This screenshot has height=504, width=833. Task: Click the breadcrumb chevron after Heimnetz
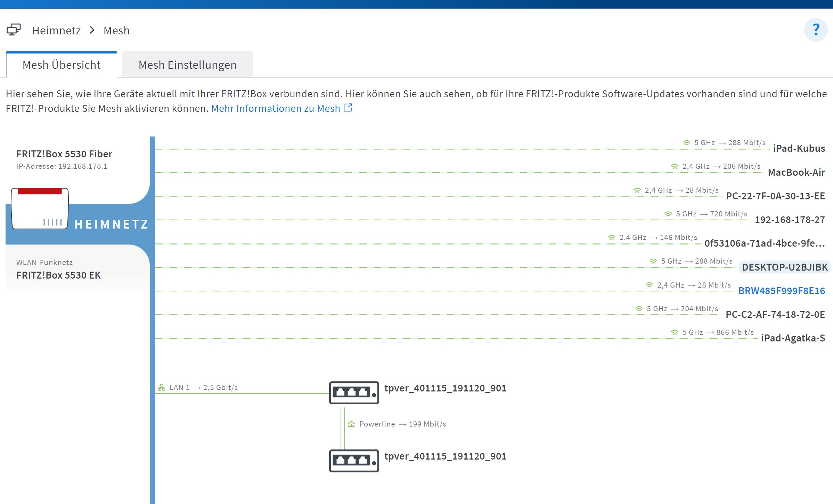tap(92, 30)
